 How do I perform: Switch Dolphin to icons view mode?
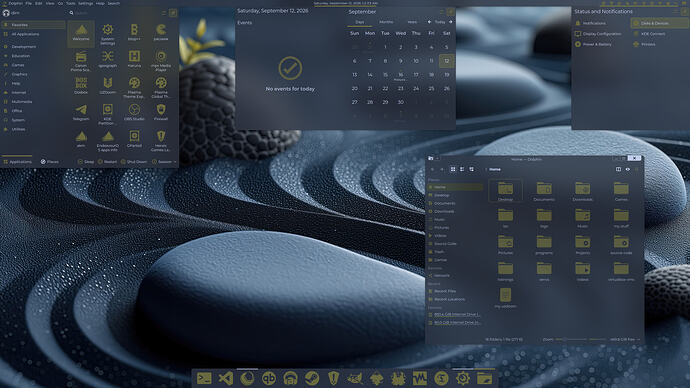[453, 169]
